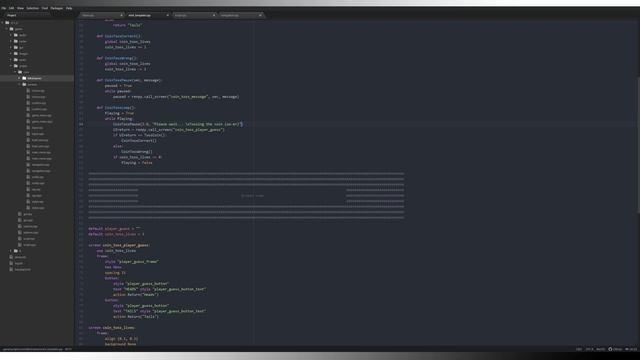The image size is (640, 360).
Task: Click the file path in status bar
Action: tap(33, 349)
